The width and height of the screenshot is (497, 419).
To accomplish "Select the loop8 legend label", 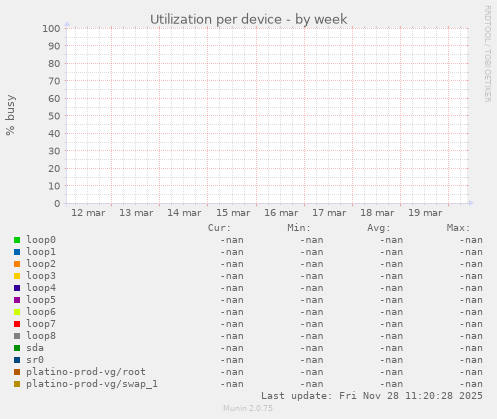I will pos(41,336).
